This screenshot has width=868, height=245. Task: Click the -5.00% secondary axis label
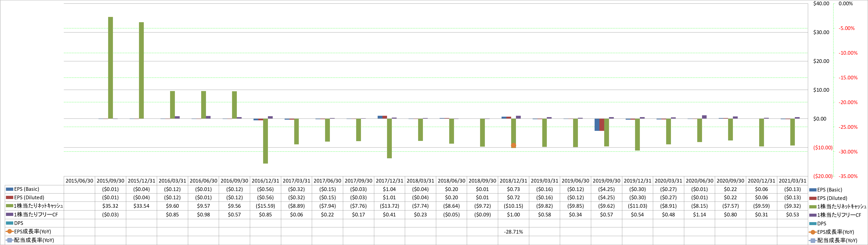pyautogui.click(x=847, y=28)
